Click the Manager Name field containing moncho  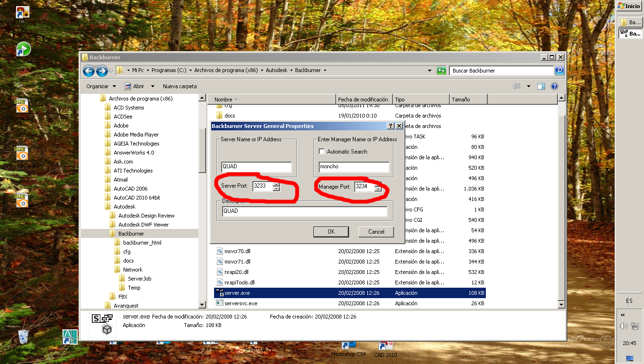click(354, 167)
